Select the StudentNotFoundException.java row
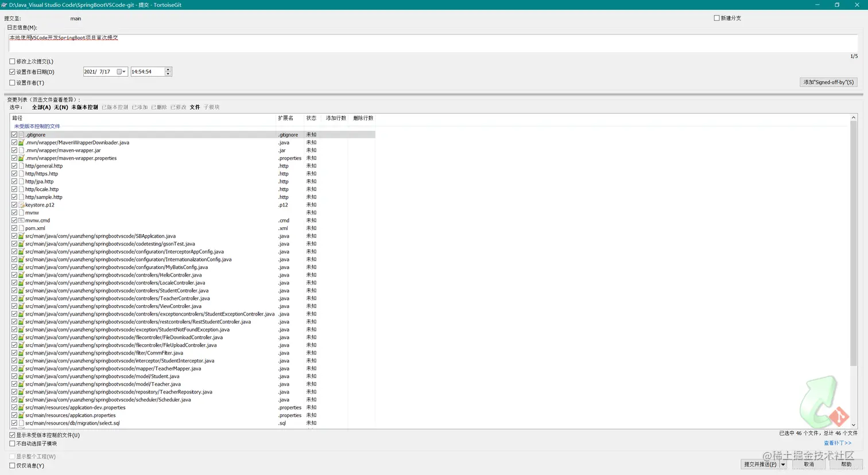The width and height of the screenshot is (868, 475). point(193,330)
